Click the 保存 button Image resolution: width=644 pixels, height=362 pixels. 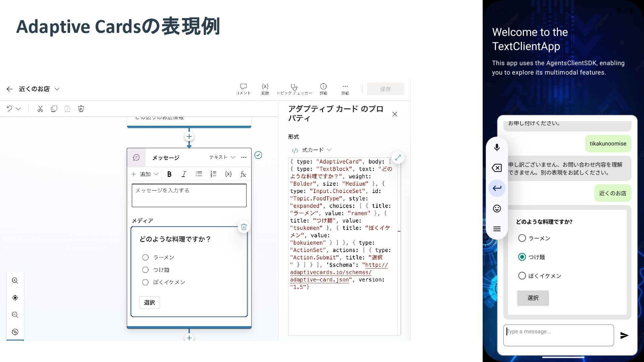(385, 89)
